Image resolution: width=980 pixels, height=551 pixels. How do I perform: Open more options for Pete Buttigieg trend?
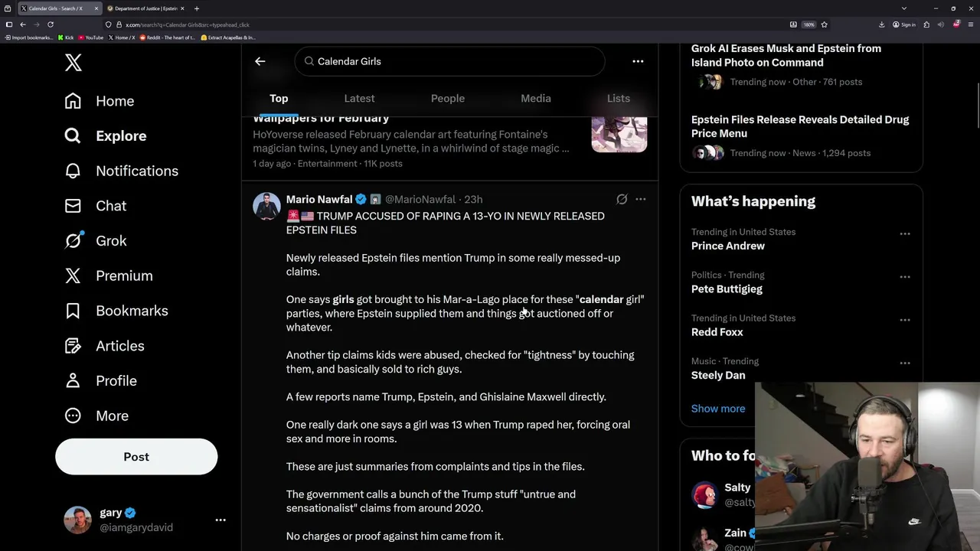tap(905, 277)
